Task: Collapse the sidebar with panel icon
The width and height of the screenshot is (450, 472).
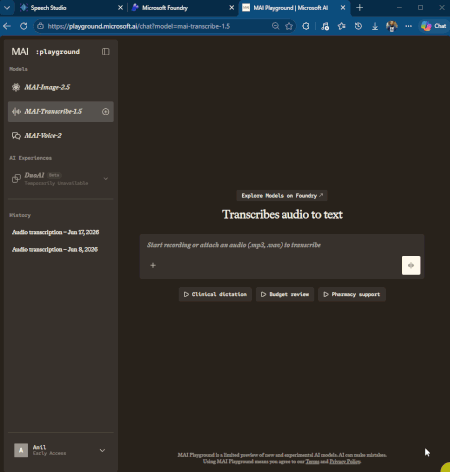Action: pyautogui.click(x=106, y=52)
